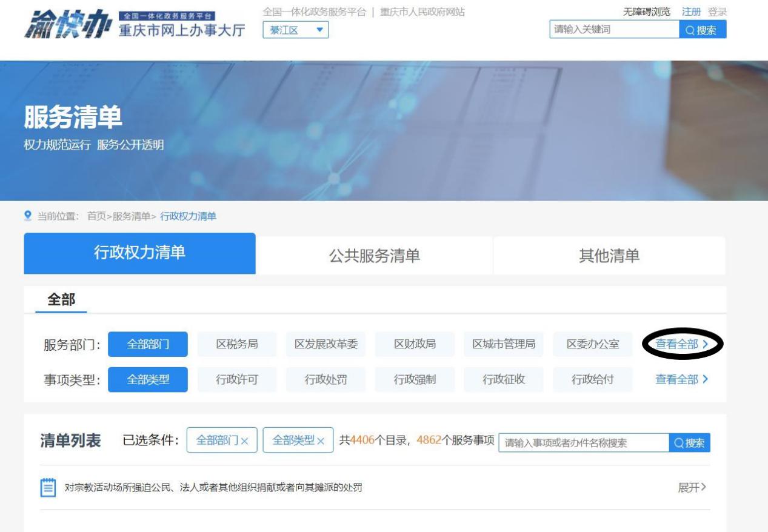This screenshot has width=768, height=532.
Task: Switch to the 公共服务清单 tab
Action: (374, 256)
